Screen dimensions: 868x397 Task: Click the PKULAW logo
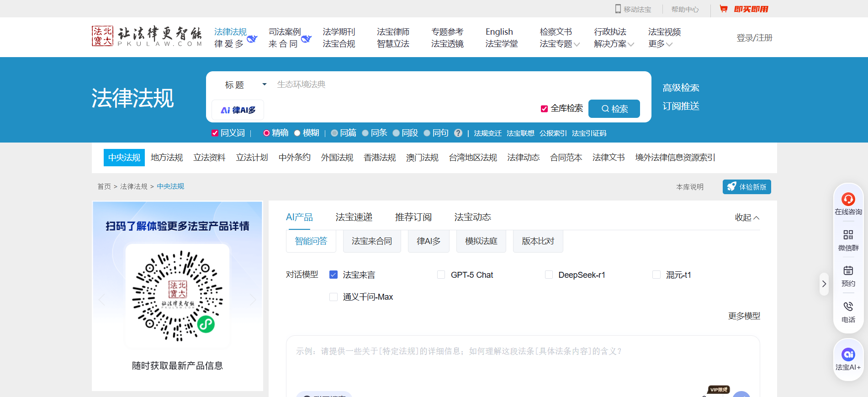click(147, 37)
